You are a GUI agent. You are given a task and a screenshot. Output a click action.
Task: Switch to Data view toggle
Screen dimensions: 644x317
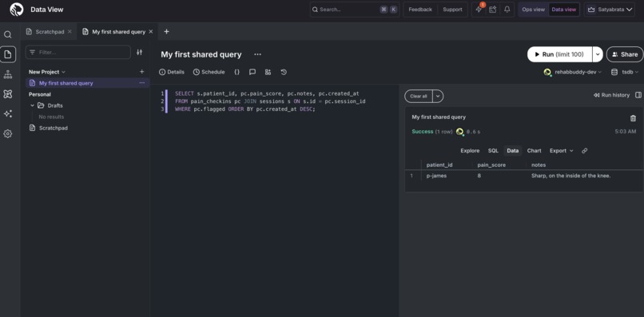[563, 10]
